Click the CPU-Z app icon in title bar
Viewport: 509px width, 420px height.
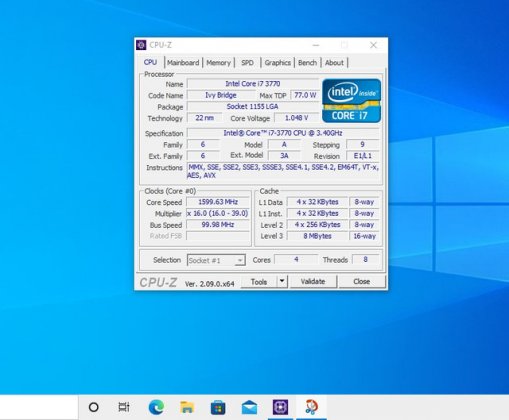(141, 45)
